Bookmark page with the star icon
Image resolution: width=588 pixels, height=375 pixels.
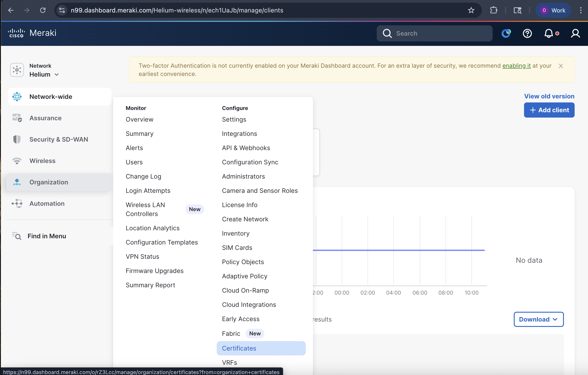(471, 10)
